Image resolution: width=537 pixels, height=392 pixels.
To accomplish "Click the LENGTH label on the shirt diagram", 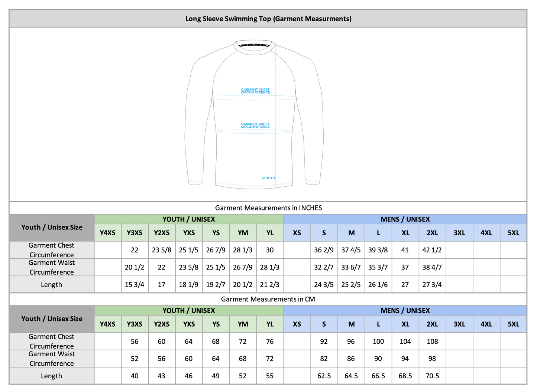I will pyautogui.click(x=268, y=178).
